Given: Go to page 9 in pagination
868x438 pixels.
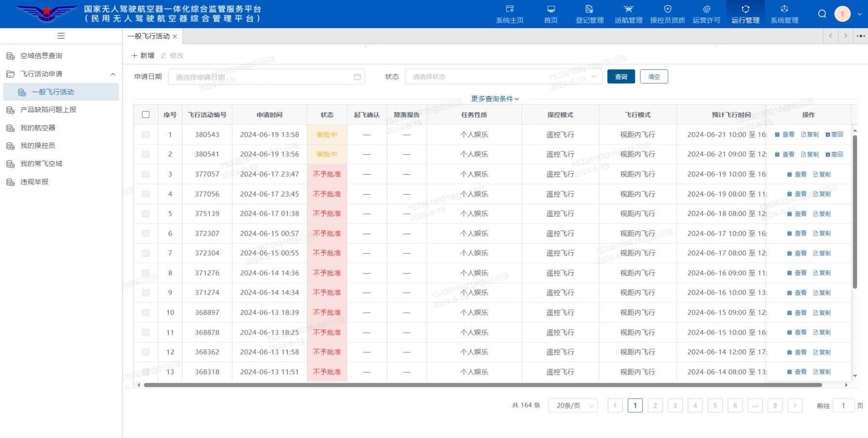Looking at the screenshot, I should tap(775, 406).
